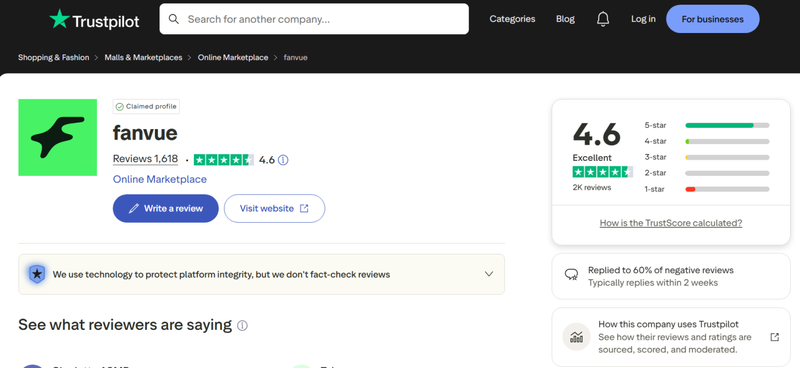Click Typically replies within 2 weeks text
Viewport: 800px width, 368px height.
click(x=653, y=283)
